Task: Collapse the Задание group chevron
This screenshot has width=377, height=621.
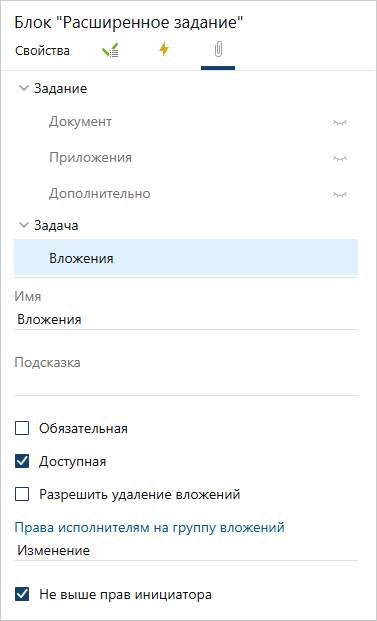Action: point(24,88)
